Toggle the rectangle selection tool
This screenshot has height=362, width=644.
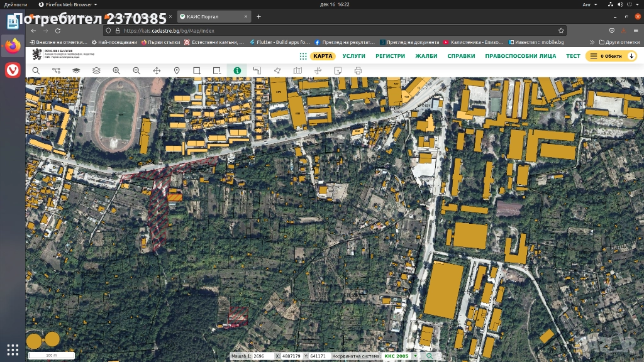pos(197,71)
